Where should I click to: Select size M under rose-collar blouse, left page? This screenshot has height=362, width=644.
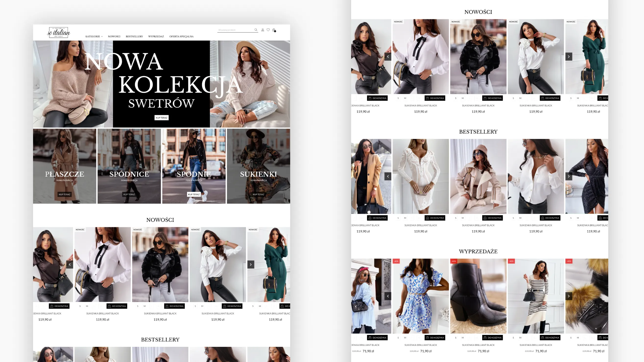click(202, 306)
